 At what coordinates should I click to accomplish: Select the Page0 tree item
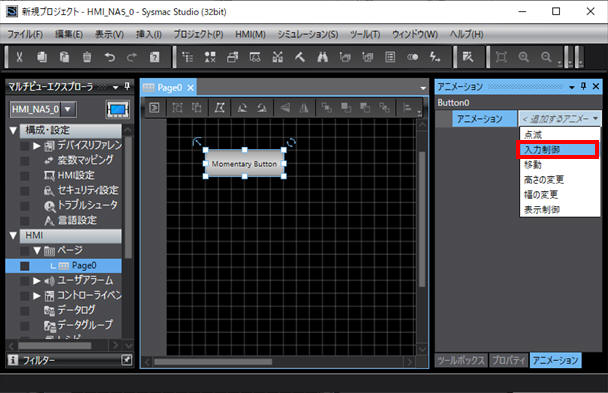click(x=84, y=266)
